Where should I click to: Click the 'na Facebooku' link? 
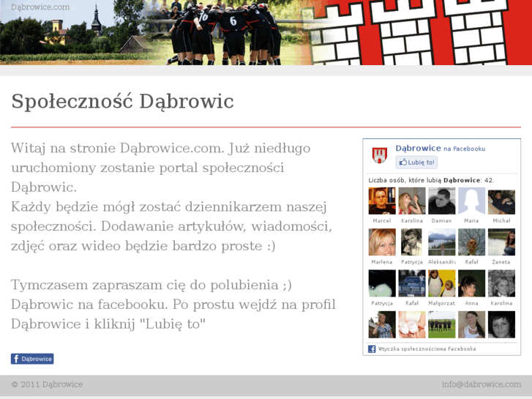point(464,149)
